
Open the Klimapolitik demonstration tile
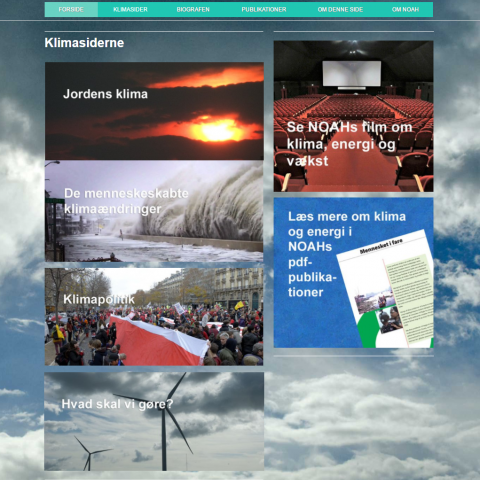(x=154, y=317)
